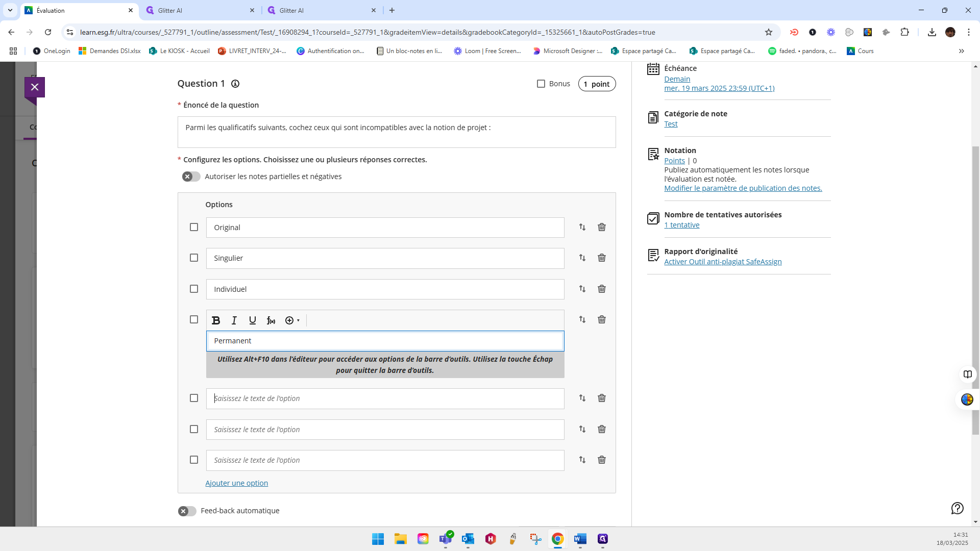The height and width of the screenshot is (551, 980).
Task: Bookmark this page with the star
Action: click(769, 32)
